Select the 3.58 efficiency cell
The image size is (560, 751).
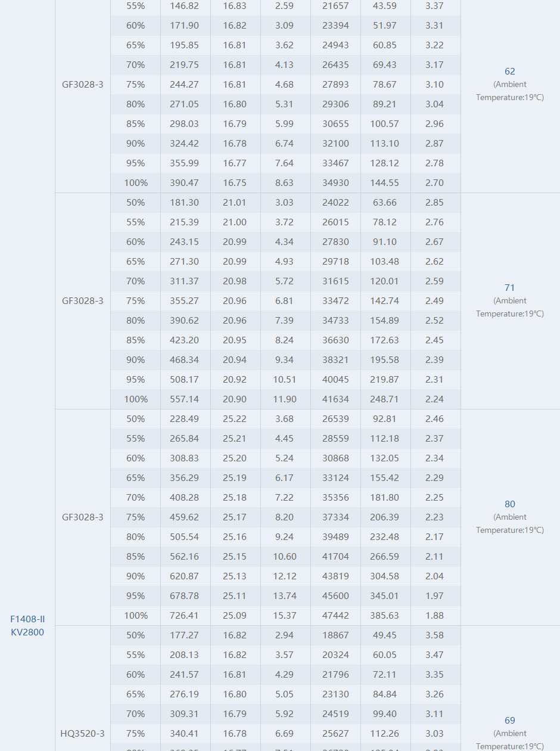click(435, 635)
